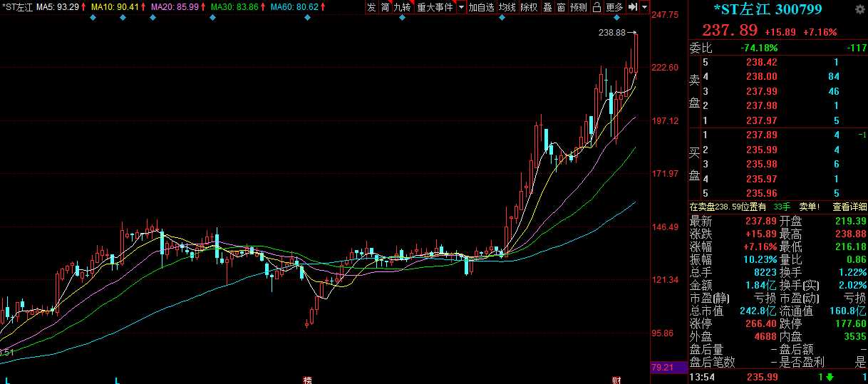Screen dimensions: 868x384
Task: Click the red 财 marker at chart bottom
Action: (x=617, y=379)
